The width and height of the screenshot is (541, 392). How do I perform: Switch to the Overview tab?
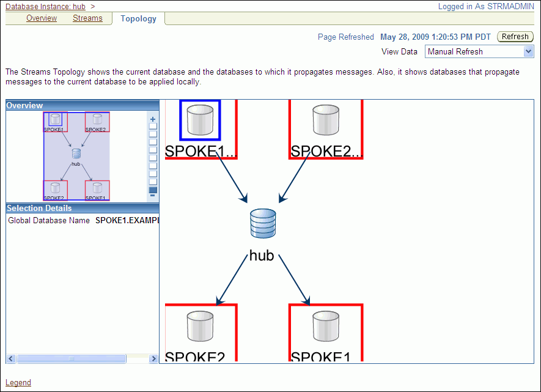(x=42, y=18)
